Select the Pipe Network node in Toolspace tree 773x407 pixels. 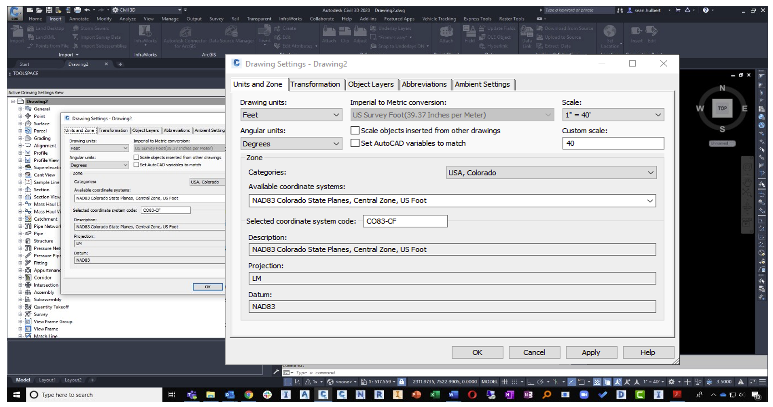(x=46, y=226)
